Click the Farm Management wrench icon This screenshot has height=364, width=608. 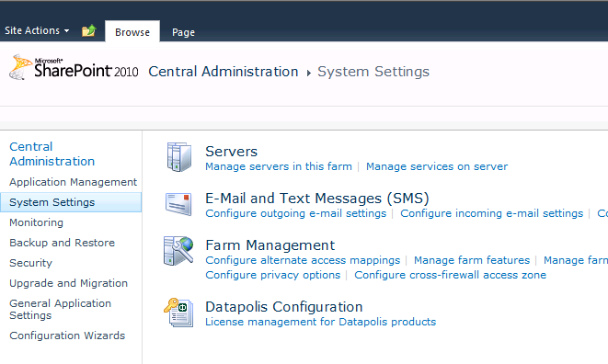point(178,251)
